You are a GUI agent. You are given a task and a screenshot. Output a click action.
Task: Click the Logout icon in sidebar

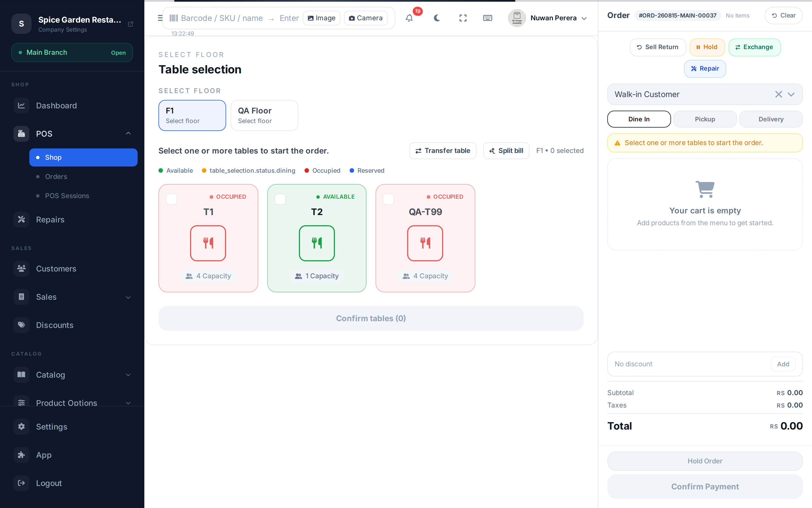(21, 483)
